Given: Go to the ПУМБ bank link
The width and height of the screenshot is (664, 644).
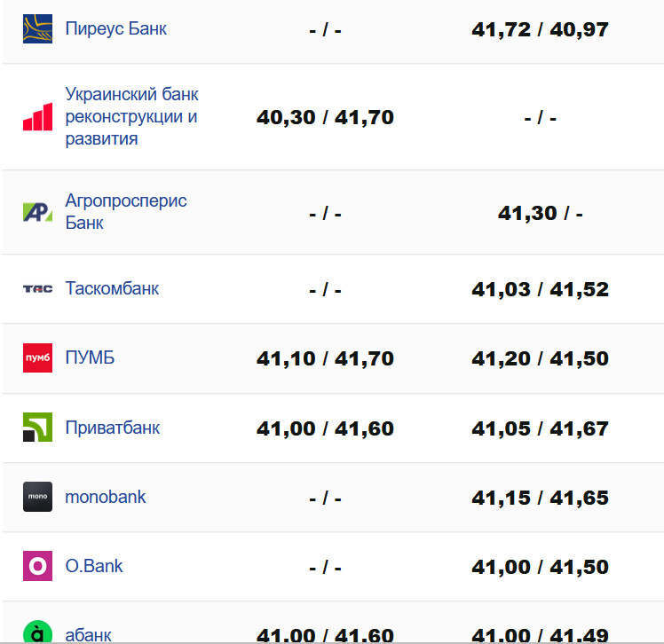Looking at the screenshot, I should [90, 358].
